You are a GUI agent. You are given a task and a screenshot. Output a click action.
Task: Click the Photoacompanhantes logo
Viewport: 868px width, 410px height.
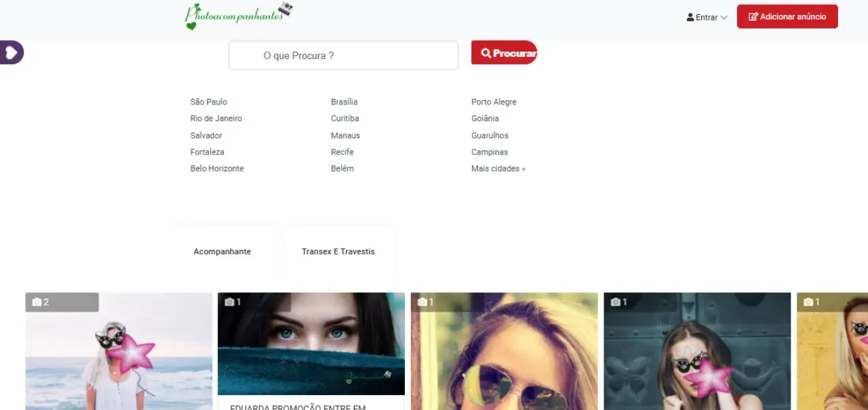point(236,15)
